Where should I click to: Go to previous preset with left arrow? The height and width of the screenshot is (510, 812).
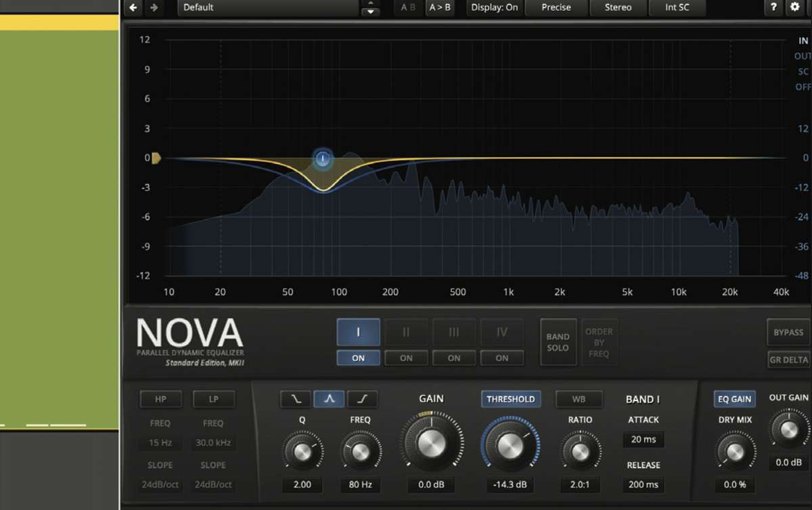pos(133,7)
